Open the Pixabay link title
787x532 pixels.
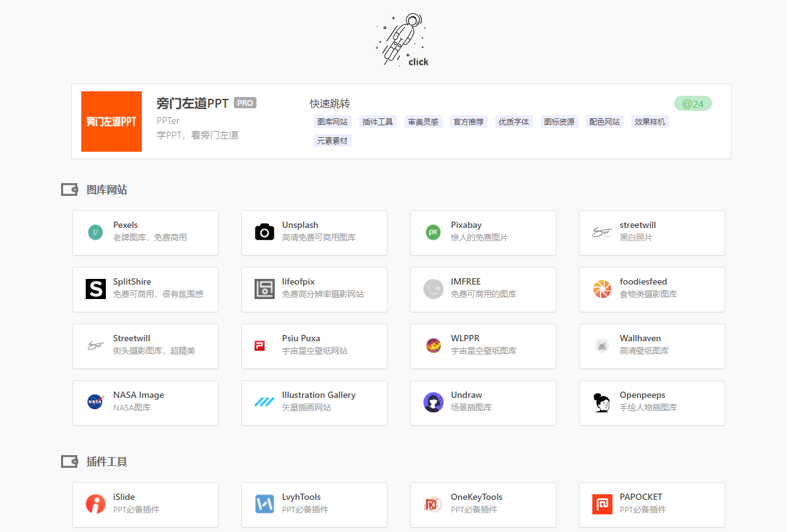(466, 225)
